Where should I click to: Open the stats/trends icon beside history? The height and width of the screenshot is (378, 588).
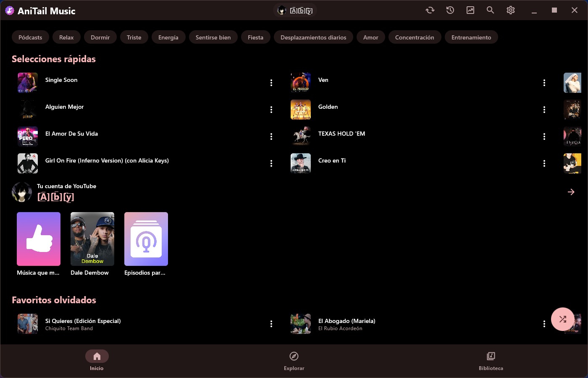470,10
